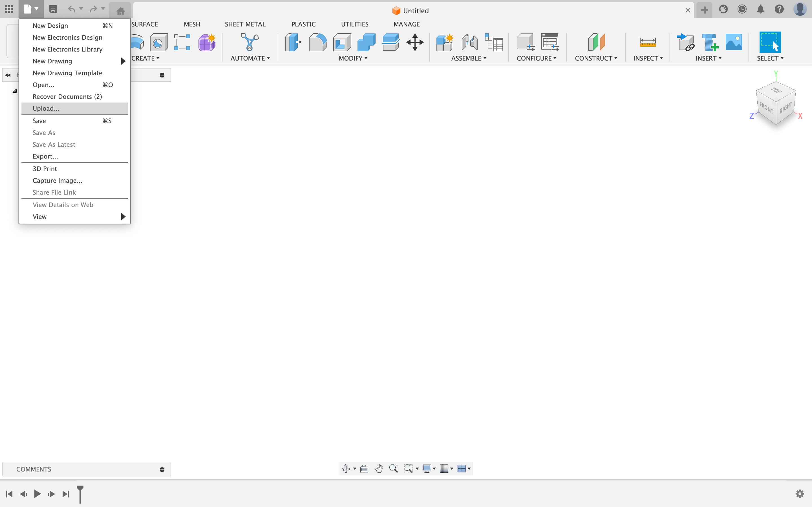The image size is (812, 507).
Task: Choose Upload... from the File menu
Action: click(x=46, y=108)
